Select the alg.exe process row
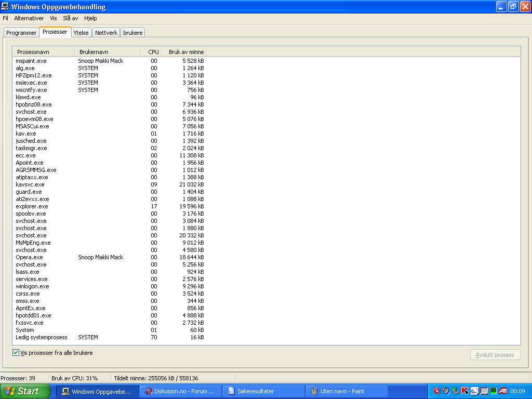The height and width of the screenshot is (399, 532). point(110,68)
